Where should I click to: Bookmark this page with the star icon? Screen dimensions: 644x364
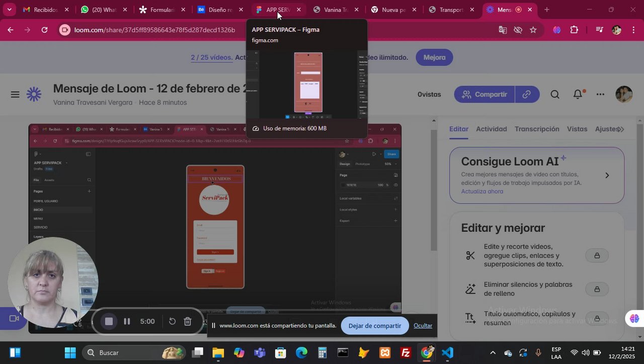[533, 30]
